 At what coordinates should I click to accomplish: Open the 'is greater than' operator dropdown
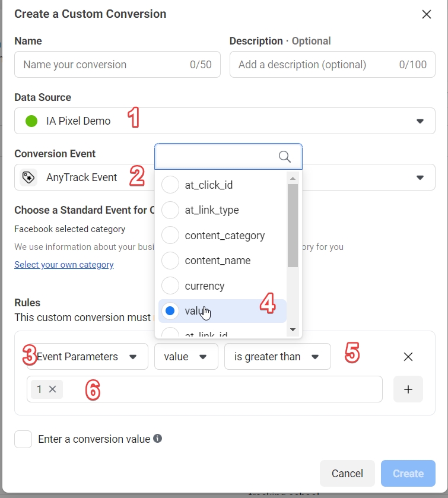[277, 357]
